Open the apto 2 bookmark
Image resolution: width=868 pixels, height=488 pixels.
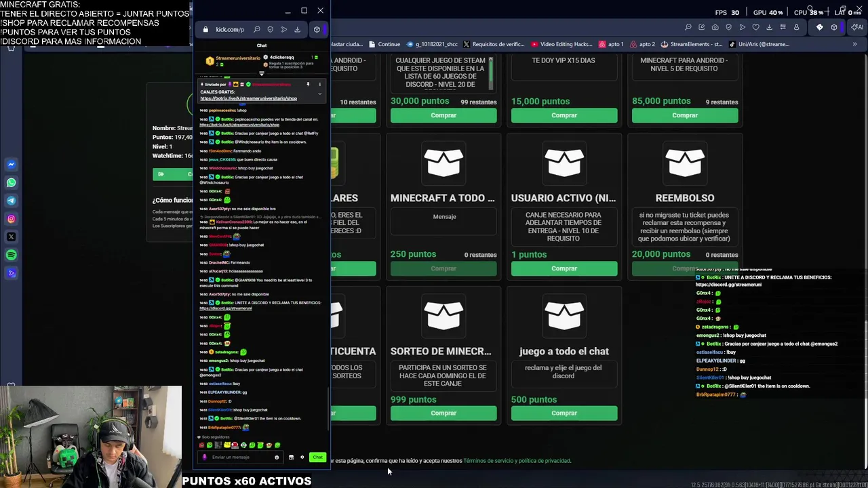pyautogui.click(x=642, y=44)
